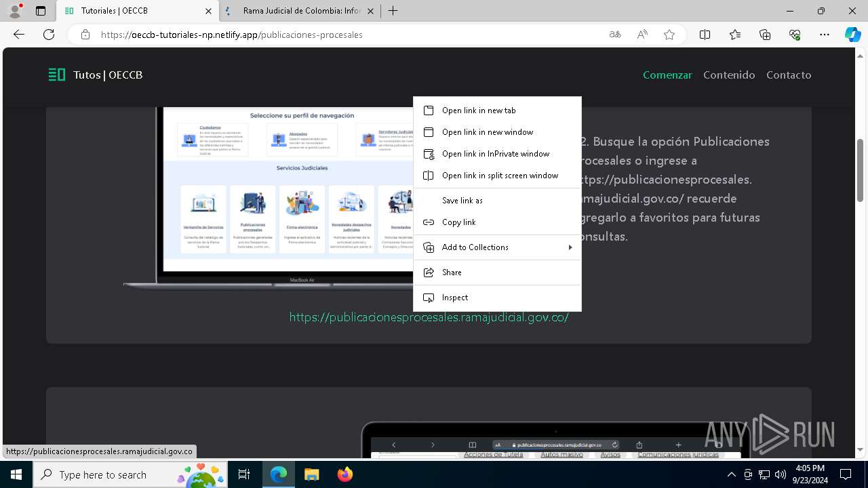Close the Rama Judicial de Colombia tab
This screenshot has width=868, height=488.
click(x=370, y=11)
